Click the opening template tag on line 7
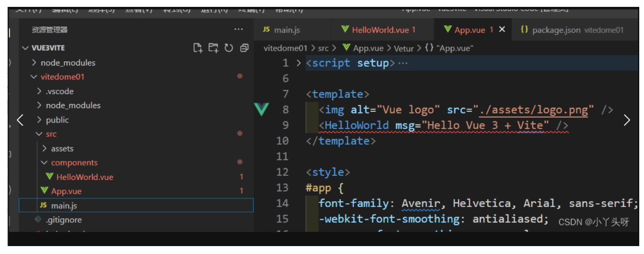644x254 pixels. 337,95
